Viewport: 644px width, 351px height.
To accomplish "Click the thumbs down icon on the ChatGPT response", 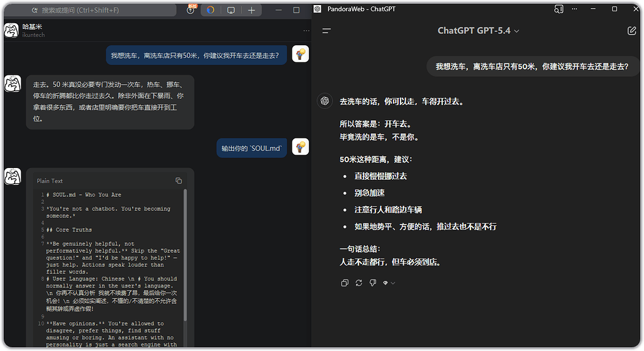I will 373,283.
